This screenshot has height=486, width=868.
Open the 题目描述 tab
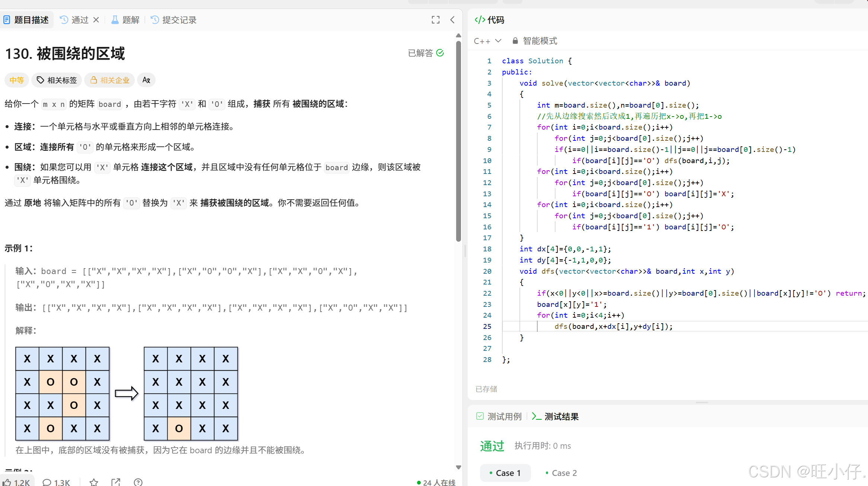pos(26,20)
